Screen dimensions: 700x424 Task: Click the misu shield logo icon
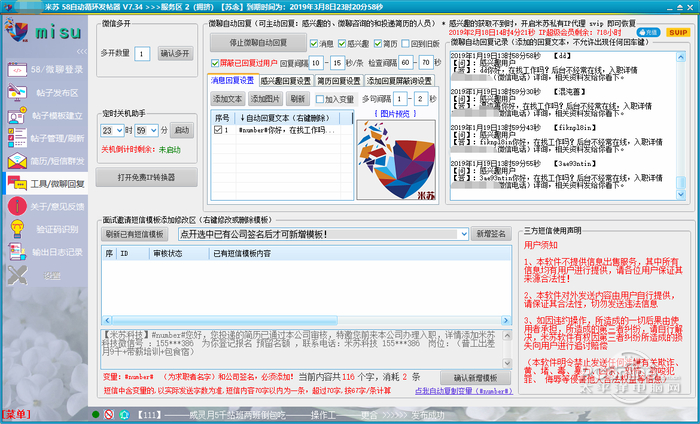click(16, 30)
